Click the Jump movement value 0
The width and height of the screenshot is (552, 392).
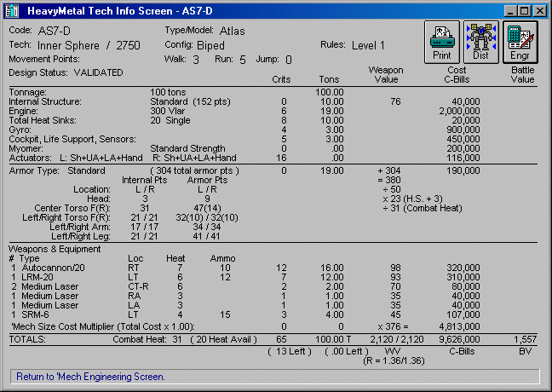click(289, 60)
